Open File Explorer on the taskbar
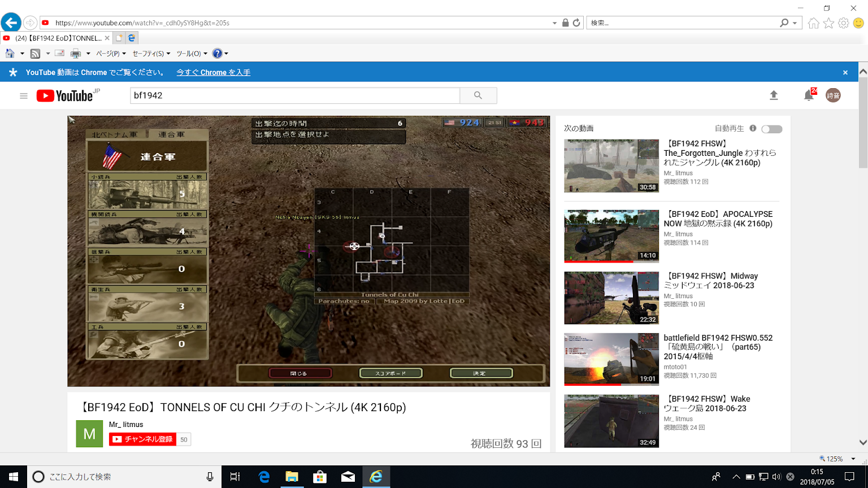This screenshot has width=868, height=488. click(292, 477)
